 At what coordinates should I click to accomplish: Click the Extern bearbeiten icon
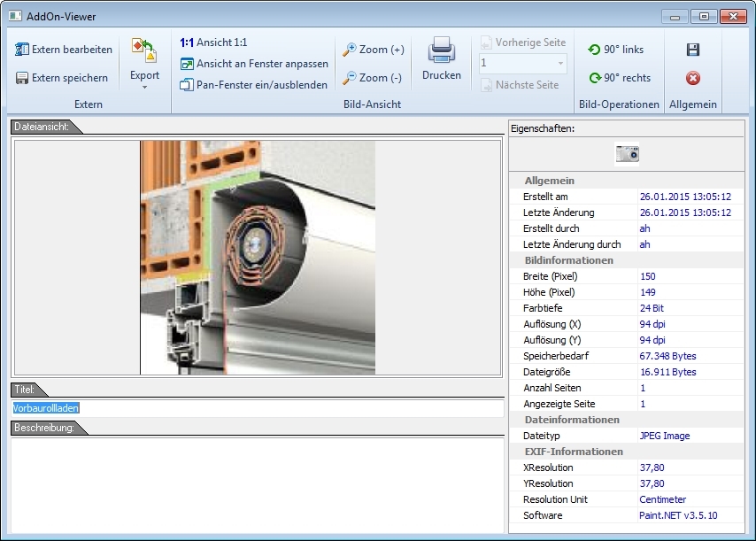pos(22,50)
